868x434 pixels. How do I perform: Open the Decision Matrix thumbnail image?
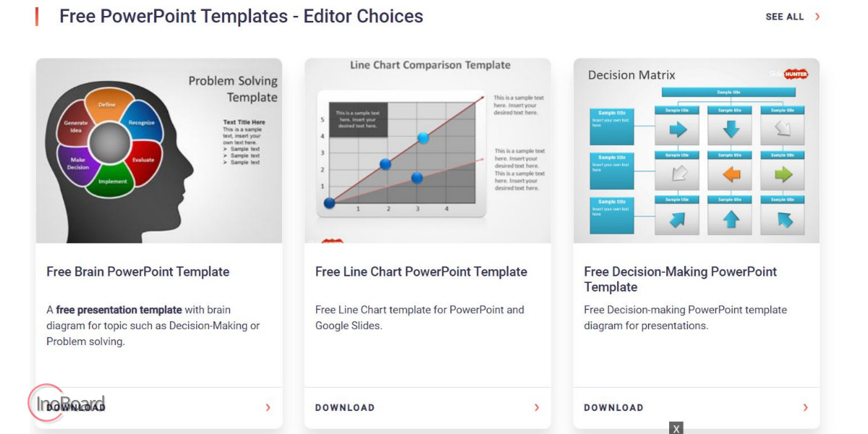(697, 150)
